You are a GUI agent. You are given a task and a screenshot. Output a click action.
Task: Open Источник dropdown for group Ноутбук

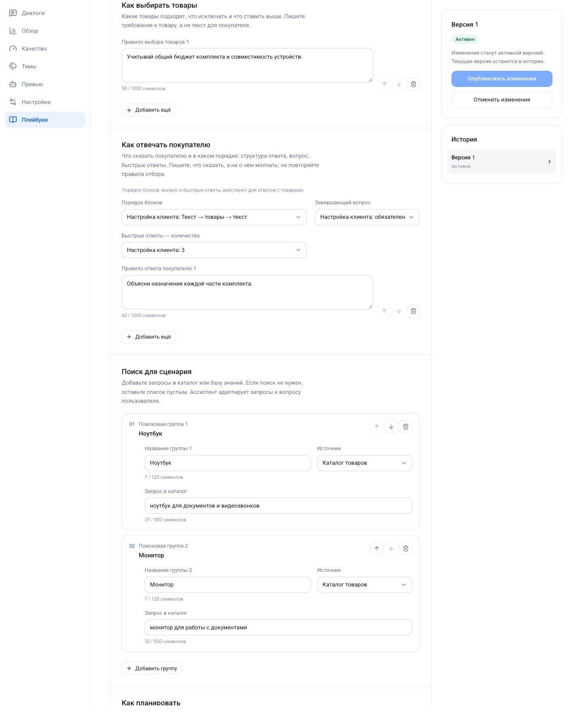365,463
